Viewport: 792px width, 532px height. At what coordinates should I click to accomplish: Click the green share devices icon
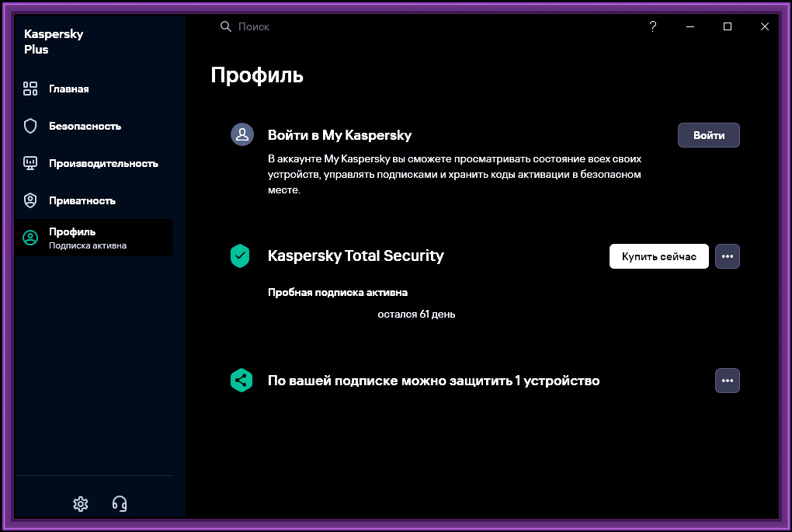point(241,381)
